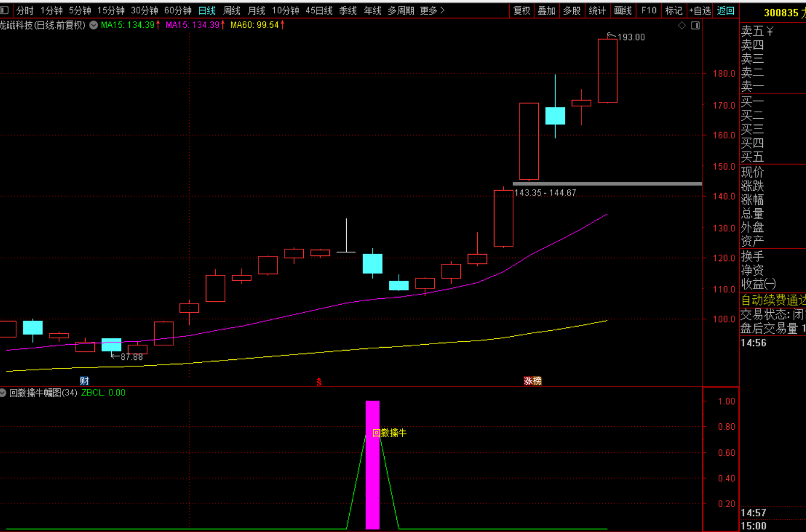Toggle 叠加 overlay comparison
806x532 pixels.
pyautogui.click(x=546, y=10)
